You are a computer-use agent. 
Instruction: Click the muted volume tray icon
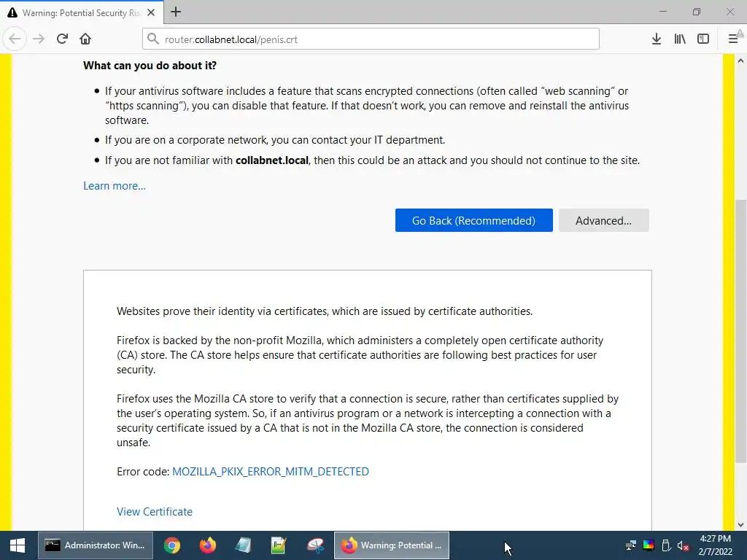[683, 545]
